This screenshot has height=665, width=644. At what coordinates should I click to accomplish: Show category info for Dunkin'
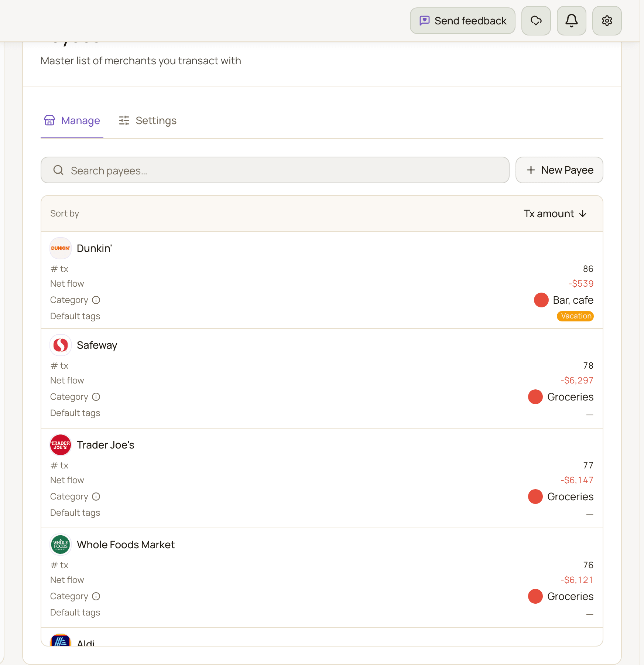(x=96, y=300)
